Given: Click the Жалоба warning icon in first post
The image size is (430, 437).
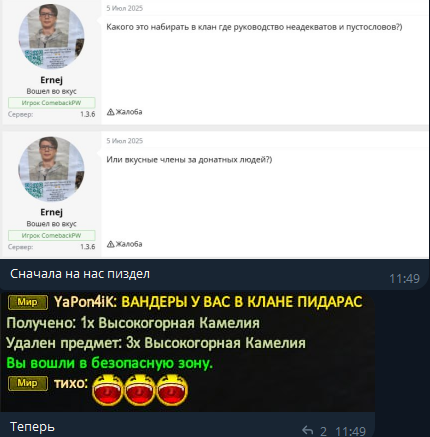Looking at the screenshot, I should click(110, 112).
